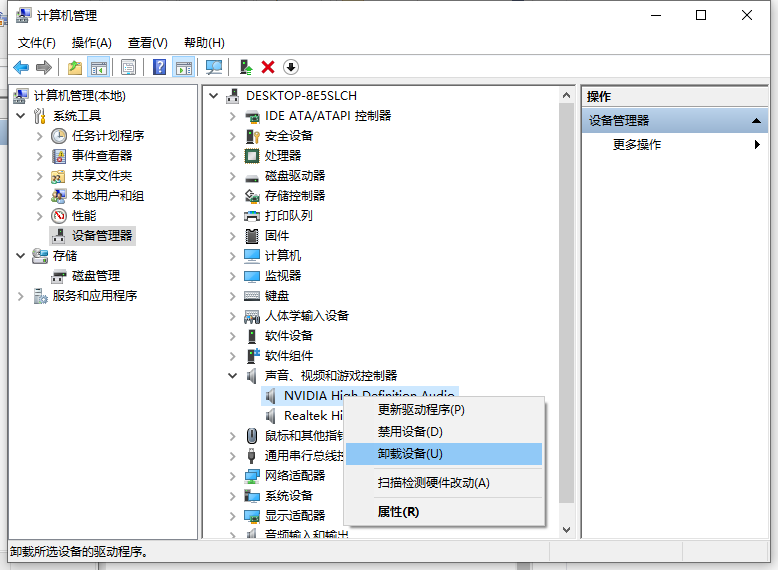
Task: Open Properties (属性) from context menu
Action: tap(444, 511)
